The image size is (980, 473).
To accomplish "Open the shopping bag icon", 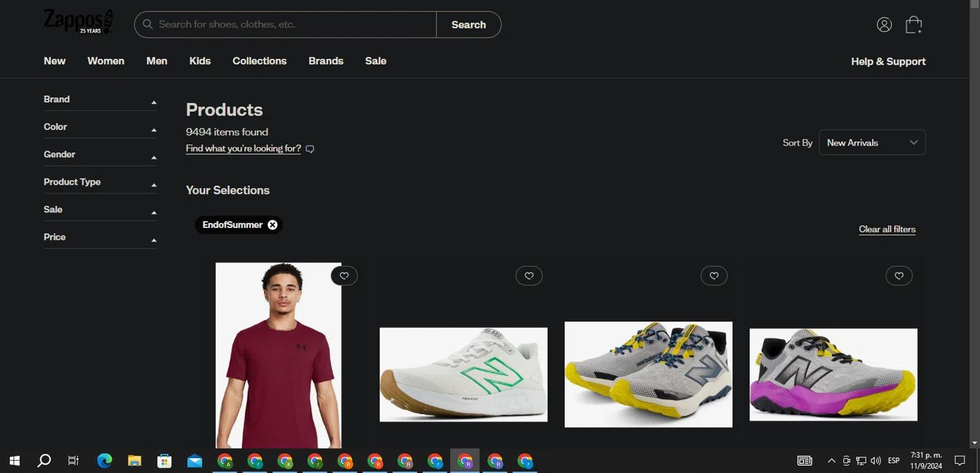I will [913, 25].
